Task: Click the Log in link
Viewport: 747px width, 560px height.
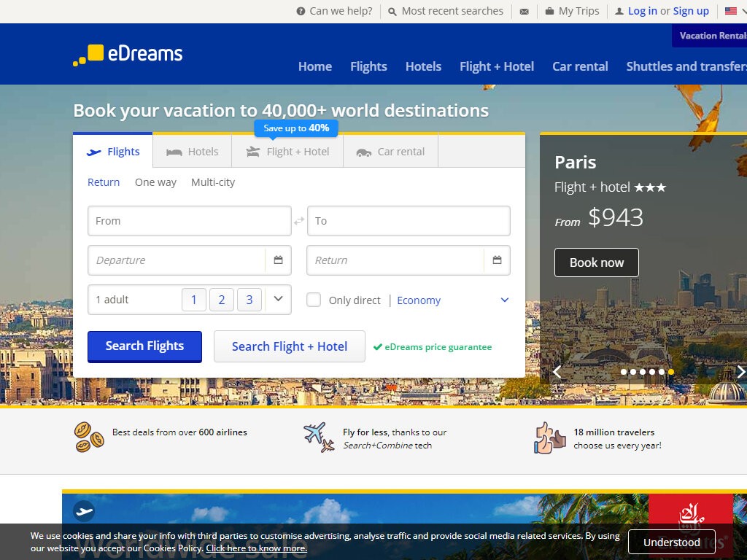Action: 642,11
